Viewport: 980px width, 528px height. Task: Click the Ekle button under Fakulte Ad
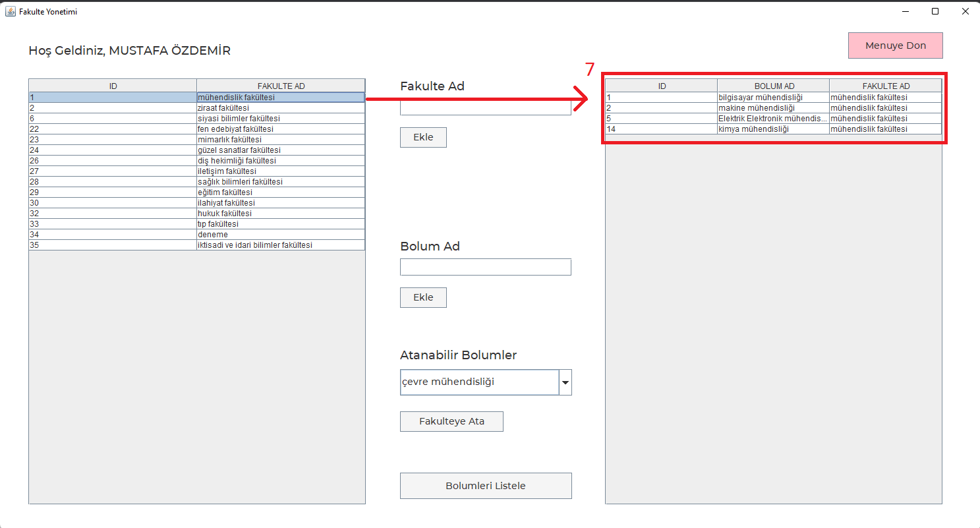coord(423,137)
